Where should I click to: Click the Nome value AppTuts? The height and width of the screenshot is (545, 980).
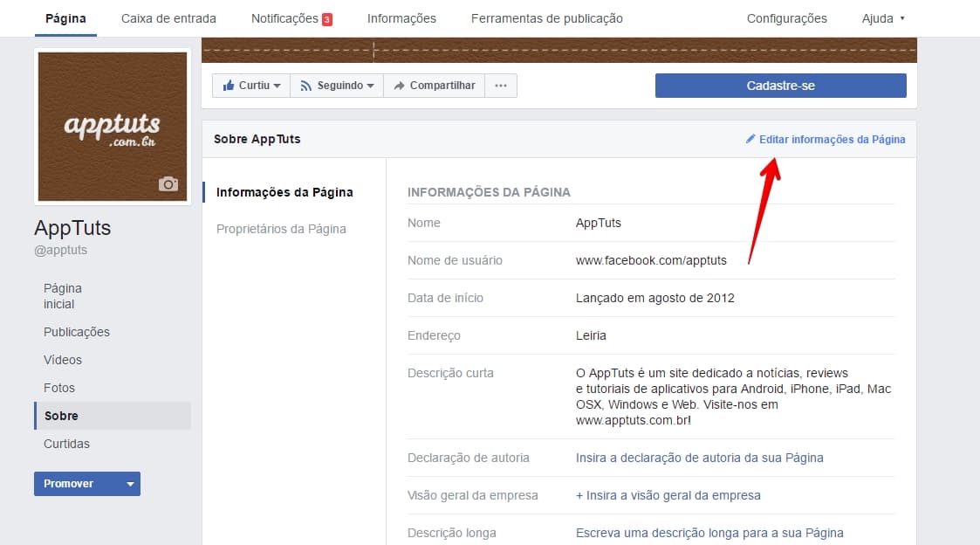[598, 223]
